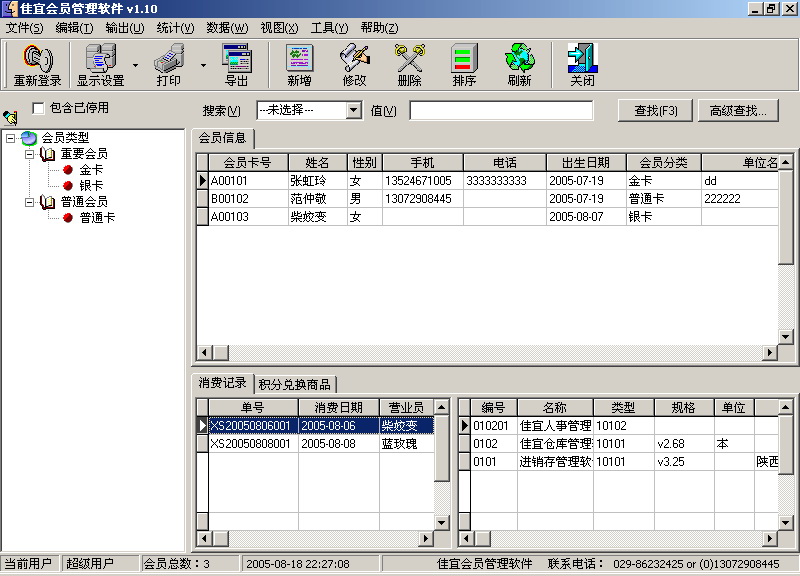The height and width of the screenshot is (576, 800).
Task: Select member row A00101 张虹玲
Action: [x=488, y=181]
